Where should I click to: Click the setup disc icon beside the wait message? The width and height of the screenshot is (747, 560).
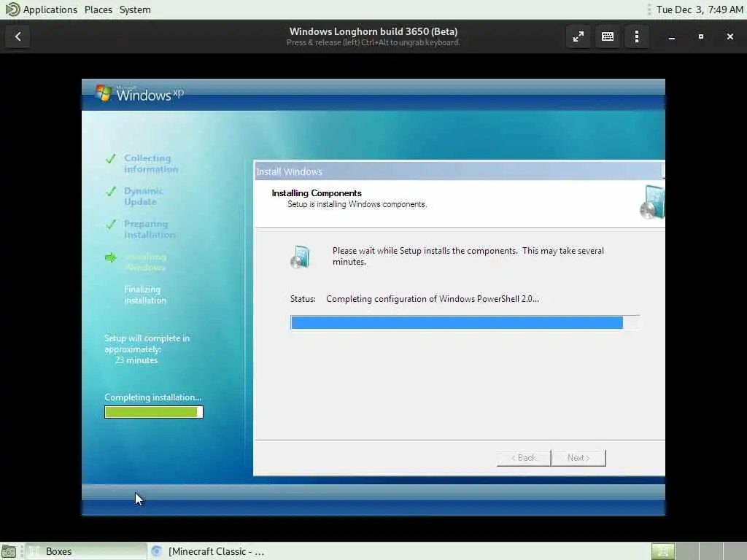click(300, 257)
